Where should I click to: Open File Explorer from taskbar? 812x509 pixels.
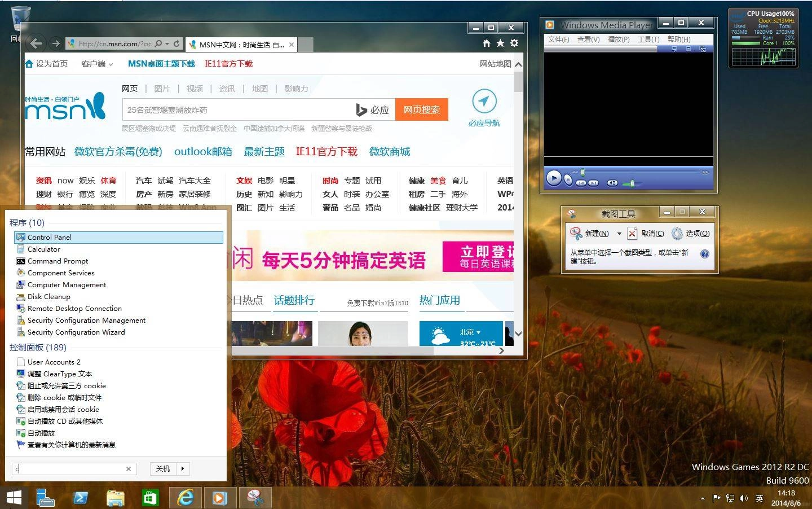pos(115,498)
